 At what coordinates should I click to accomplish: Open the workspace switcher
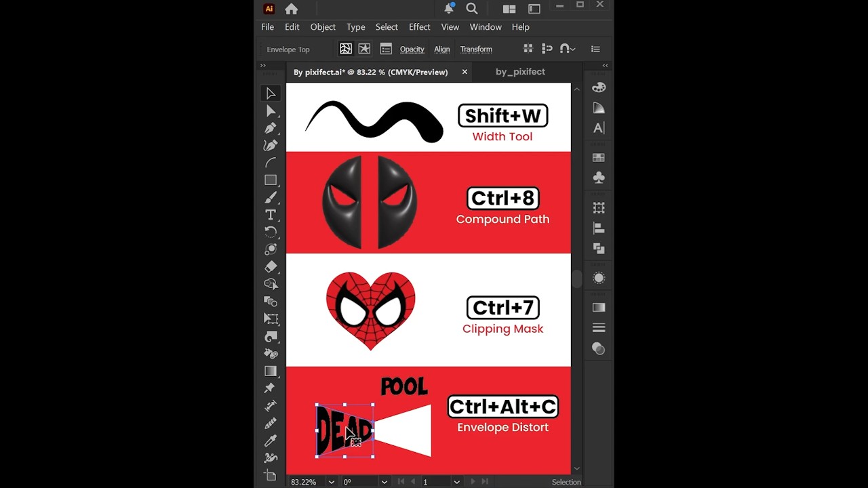pos(534,9)
